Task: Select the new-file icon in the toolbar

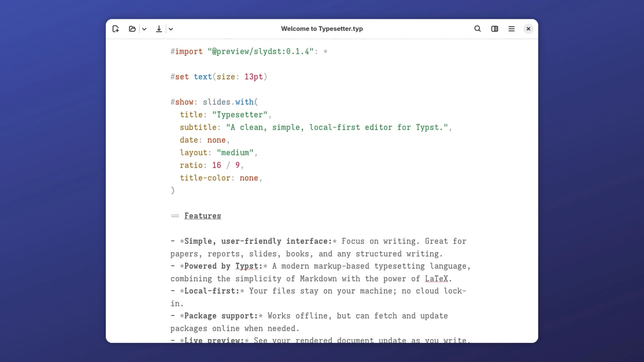Action: 116,29
